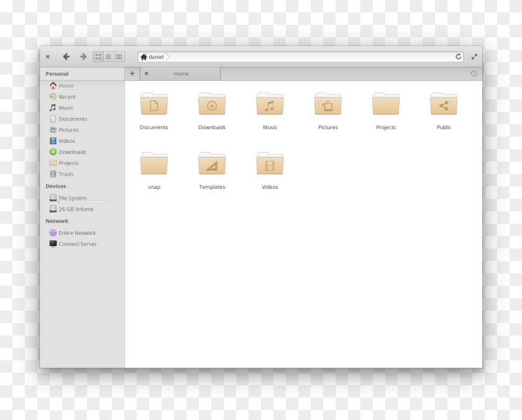The height and width of the screenshot is (420, 522).
Task: Collapse the Network sidebar section
Action: [x=57, y=221]
